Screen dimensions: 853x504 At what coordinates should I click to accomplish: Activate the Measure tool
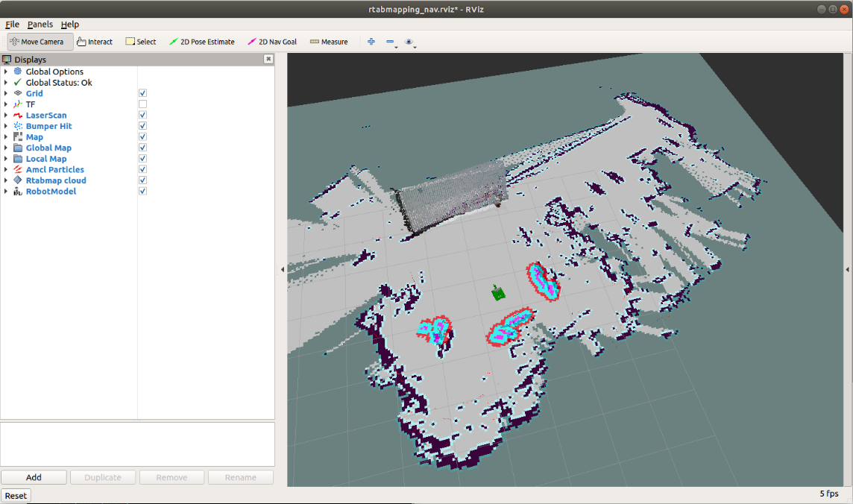tap(329, 42)
